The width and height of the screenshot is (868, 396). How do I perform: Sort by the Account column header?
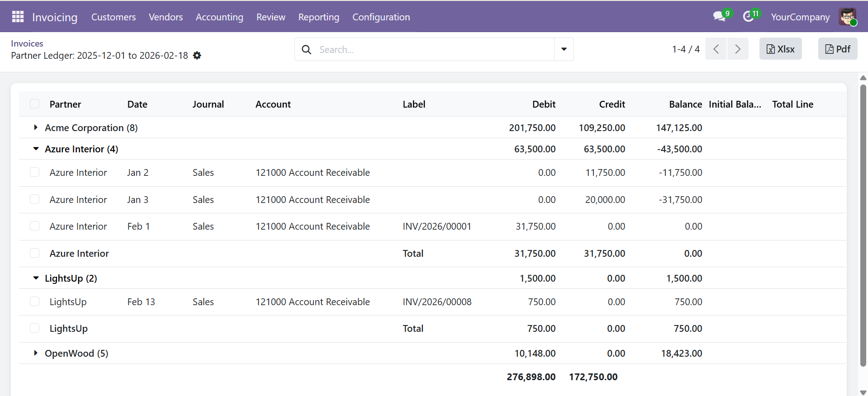[x=273, y=104]
